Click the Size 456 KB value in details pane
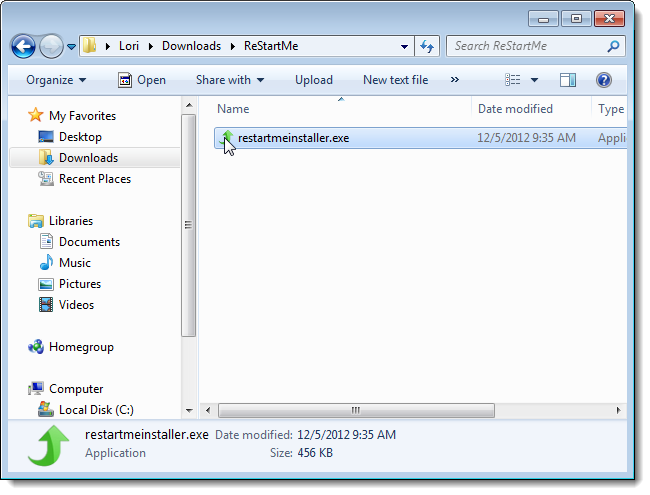 [315, 453]
